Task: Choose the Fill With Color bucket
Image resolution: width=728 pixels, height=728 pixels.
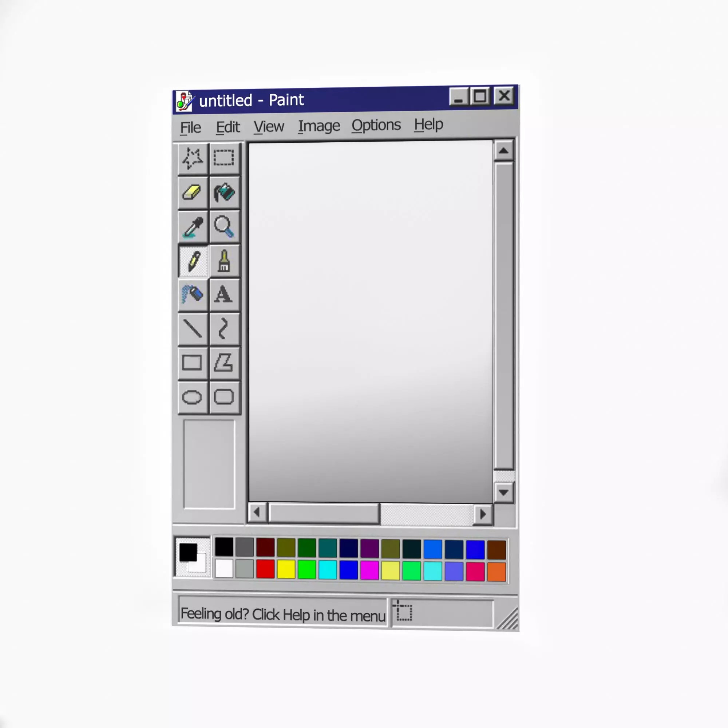Action: click(224, 192)
